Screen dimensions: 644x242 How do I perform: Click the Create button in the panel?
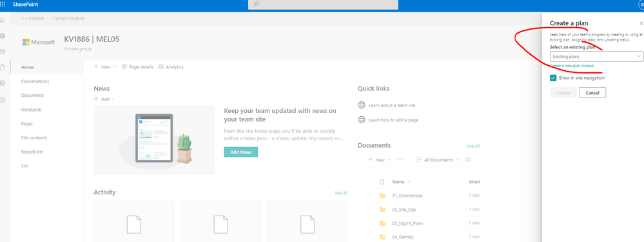(x=563, y=93)
